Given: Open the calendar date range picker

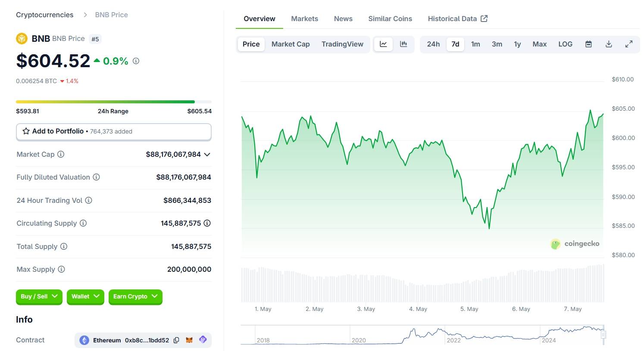Looking at the screenshot, I should [x=588, y=44].
